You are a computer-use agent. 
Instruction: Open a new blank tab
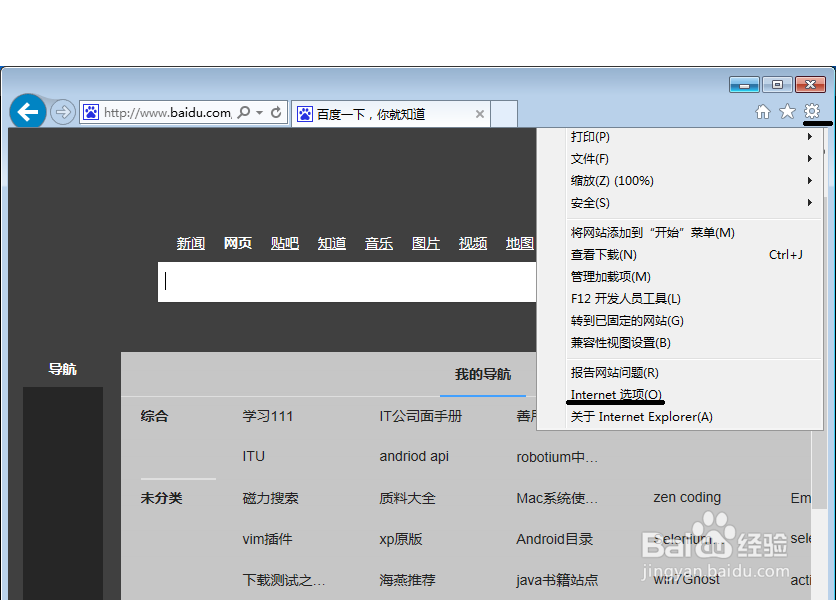tap(504, 114)
